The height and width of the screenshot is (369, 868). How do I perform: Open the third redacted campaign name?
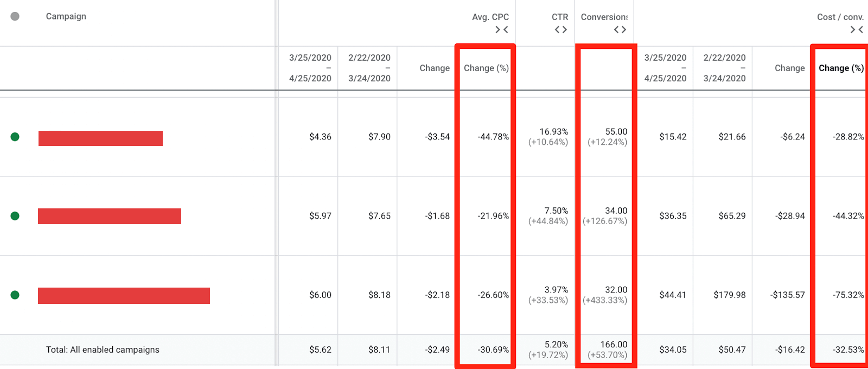pos(124,296)
